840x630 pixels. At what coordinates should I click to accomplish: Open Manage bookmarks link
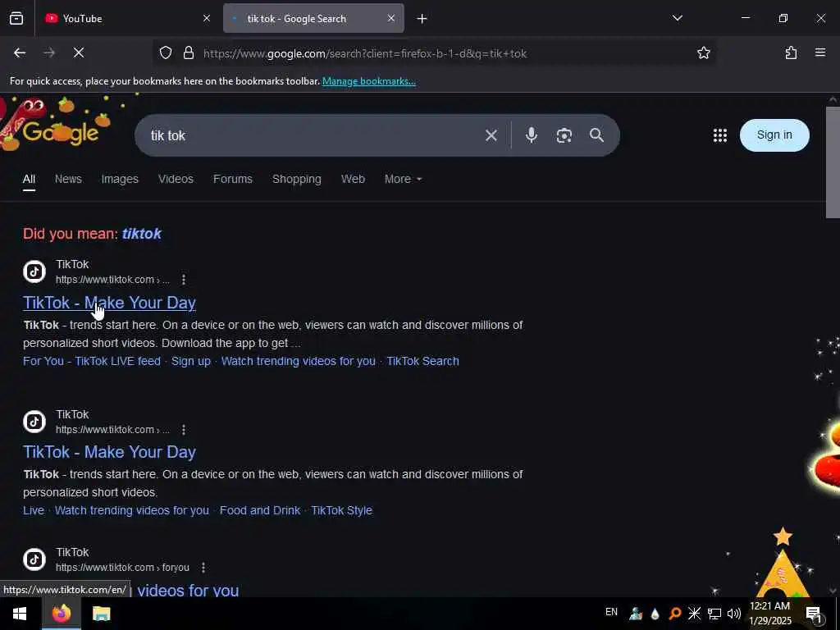pos(368,81)
